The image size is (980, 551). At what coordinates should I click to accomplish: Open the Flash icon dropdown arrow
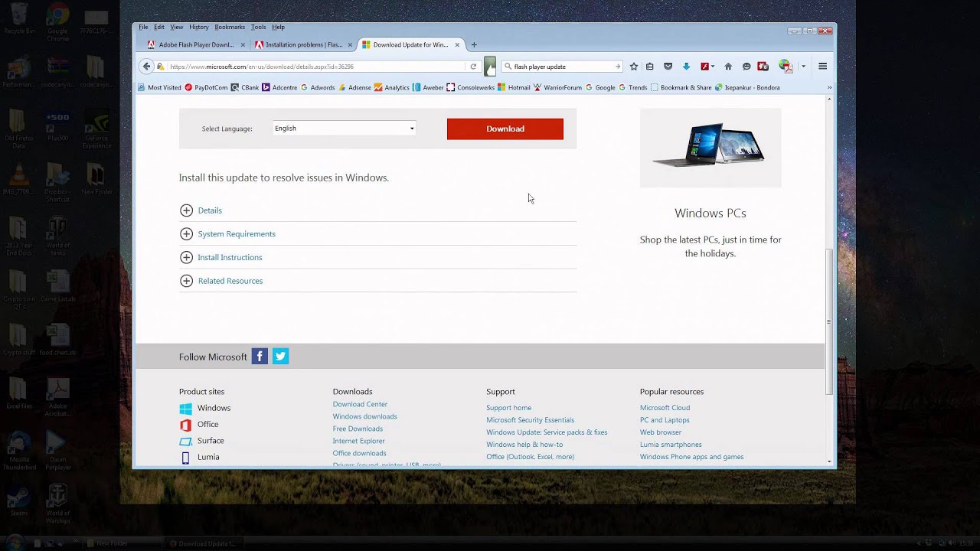713,67
